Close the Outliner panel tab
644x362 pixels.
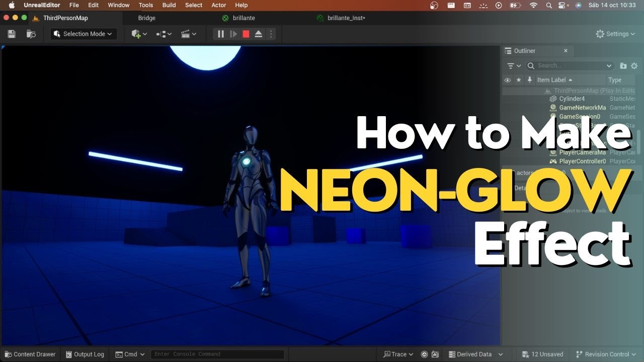click(x=566, y=51)
